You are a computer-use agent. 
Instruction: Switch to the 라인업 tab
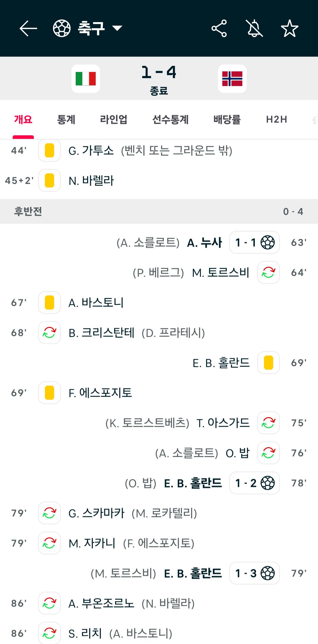click(114, 119)
